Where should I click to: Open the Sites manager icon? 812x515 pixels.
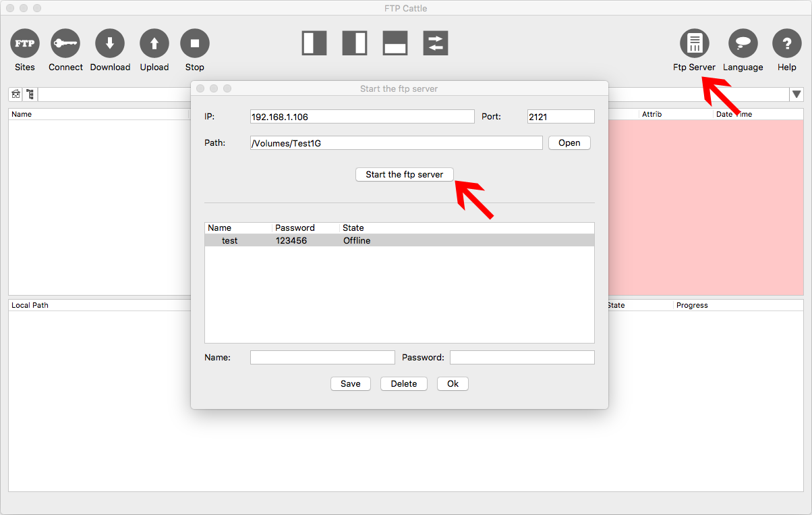[25, 43]
